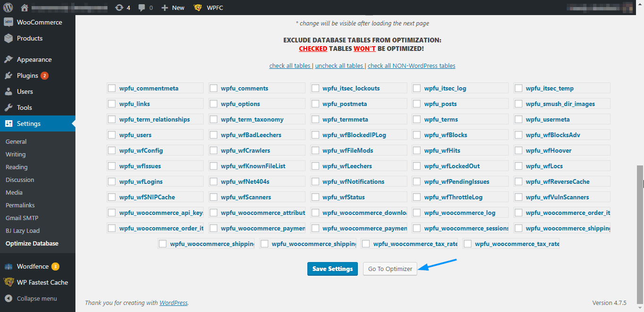Check the wpfu_itsec_lockouts table checkbox
Screen dimensions: 644x312
pos(315,88)
